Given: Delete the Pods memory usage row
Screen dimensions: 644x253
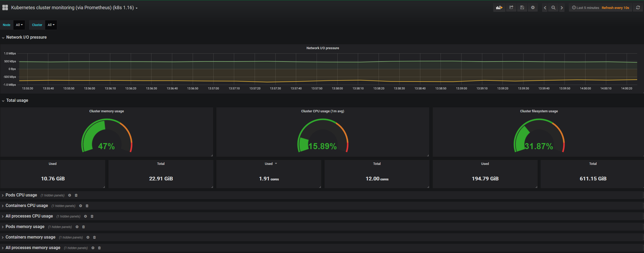Looking at the screenshot, I should point(83,227).
